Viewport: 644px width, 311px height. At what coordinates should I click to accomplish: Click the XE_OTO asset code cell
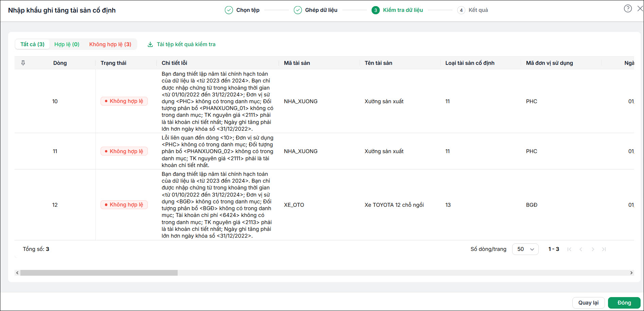pyautogui.click(x=294, y=205)
